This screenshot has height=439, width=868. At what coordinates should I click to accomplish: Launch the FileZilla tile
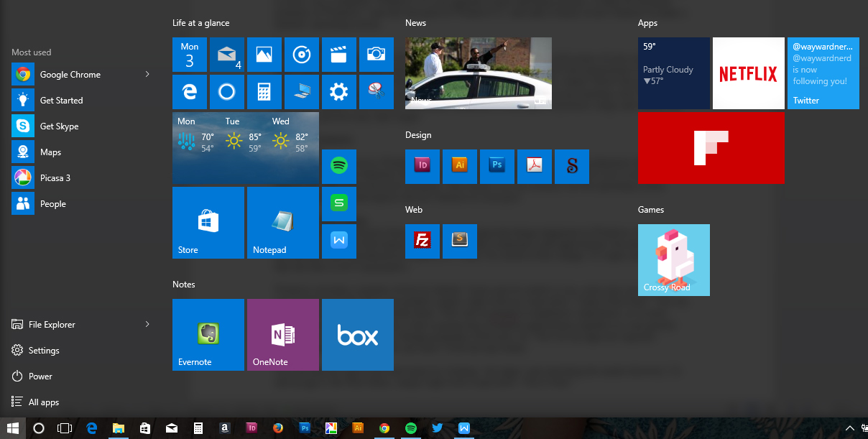(x=423, y=241)
